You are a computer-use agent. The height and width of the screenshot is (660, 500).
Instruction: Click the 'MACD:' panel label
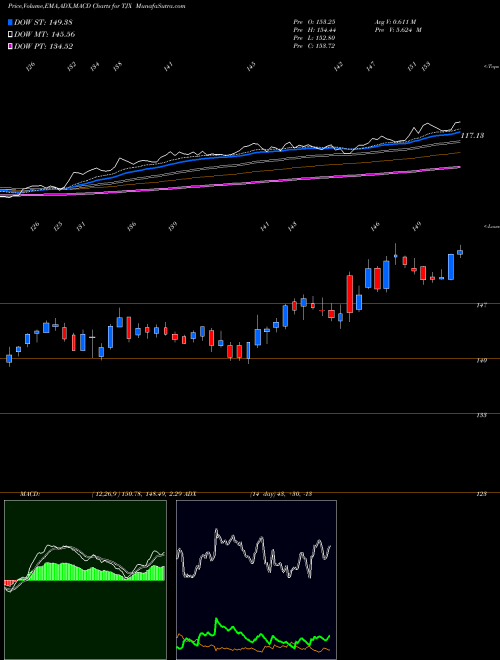[29, 494]
